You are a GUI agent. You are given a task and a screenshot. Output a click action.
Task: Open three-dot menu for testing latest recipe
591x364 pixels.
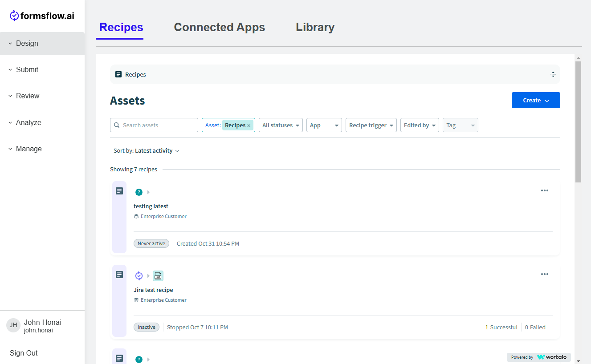[544, 190]
